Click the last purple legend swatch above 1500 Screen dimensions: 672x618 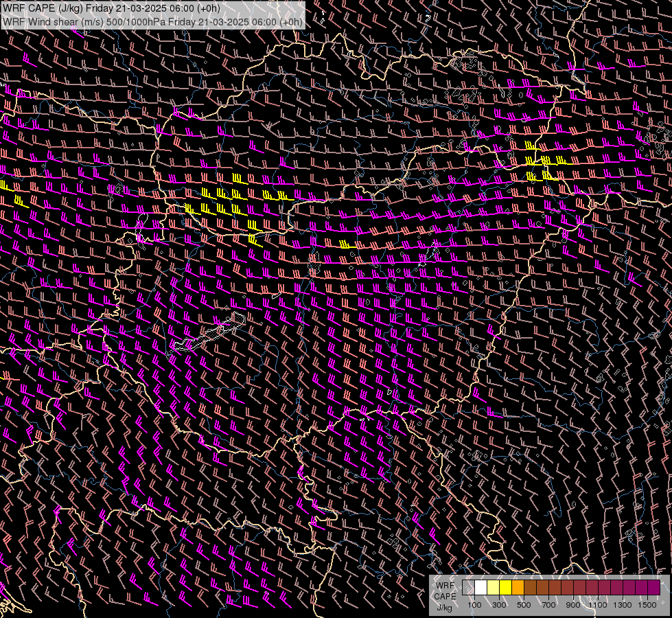coord(653,588)
